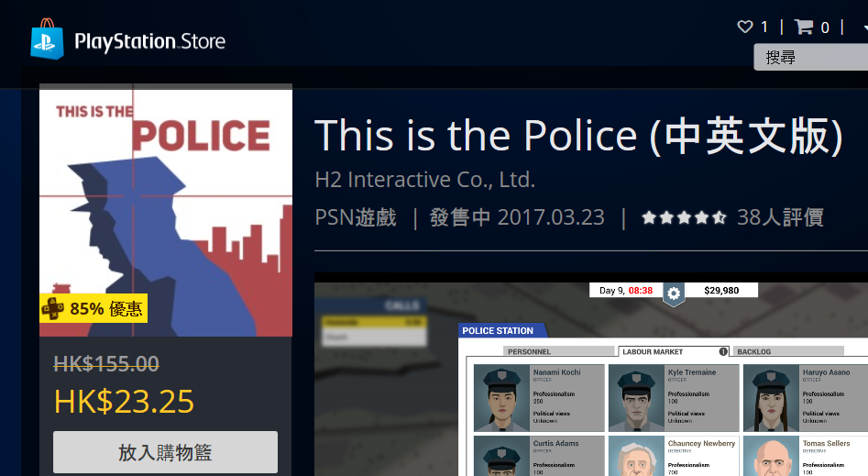Open the shopping cart icon
Image resolution: width=868 pixels, height=476 pixels.
click(804, 27)
